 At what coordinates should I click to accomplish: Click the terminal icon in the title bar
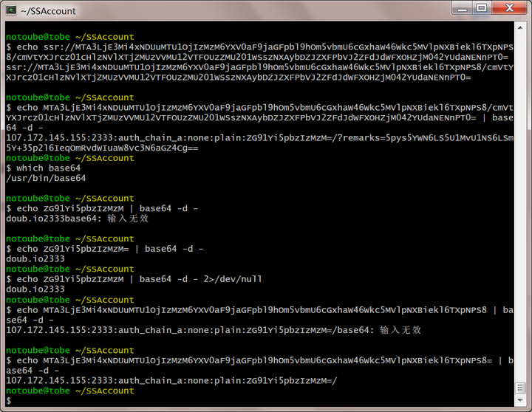click(11, 10)
